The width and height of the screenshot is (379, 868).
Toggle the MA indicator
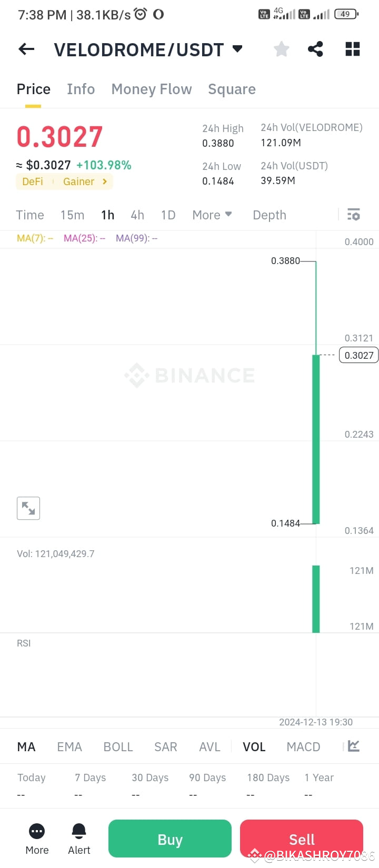point(26,747)
